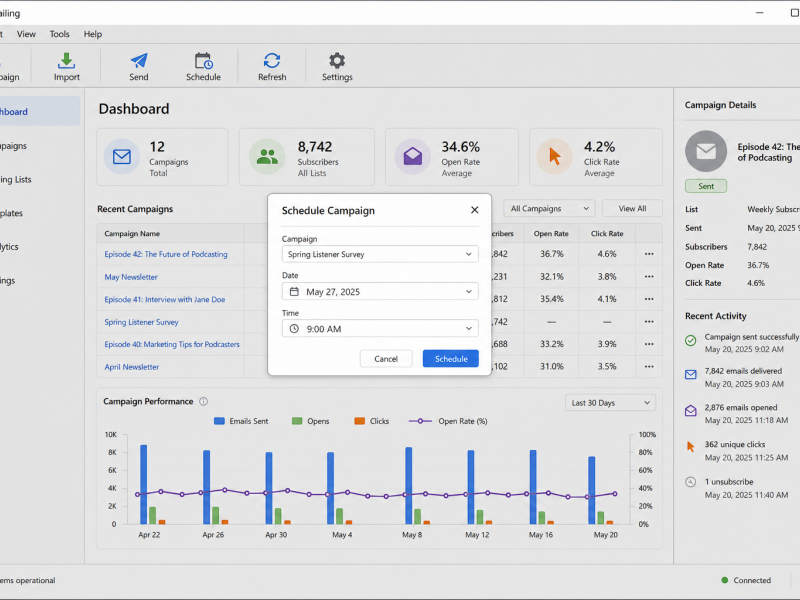
Task: Click the campaign sent successfully check icon
Action: click(690, 340)
